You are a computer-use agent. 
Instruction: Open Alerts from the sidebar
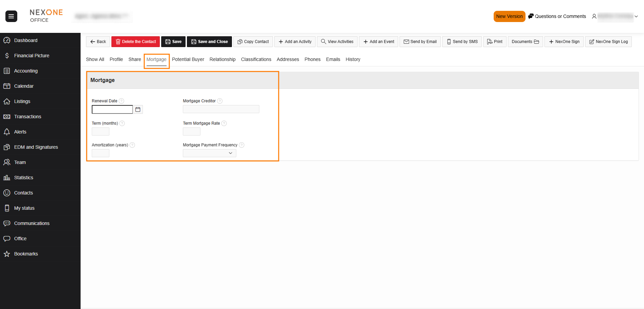(x=20, y=132)
